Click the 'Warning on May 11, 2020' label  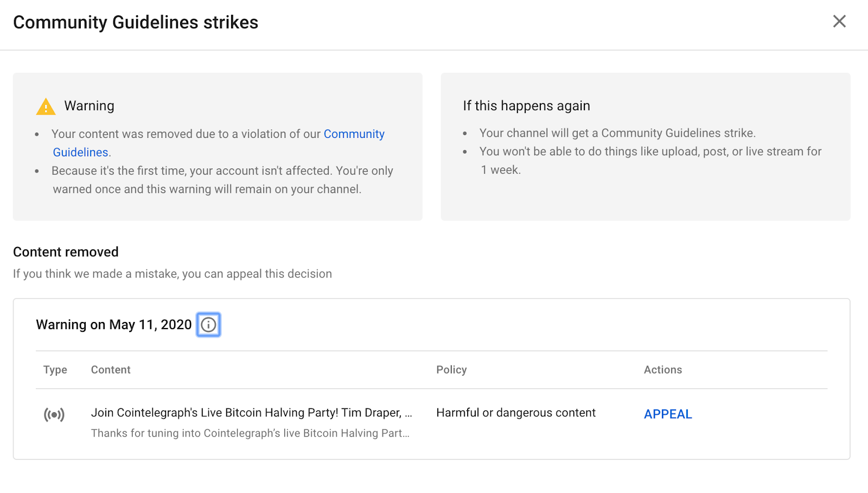pos(113,325)
